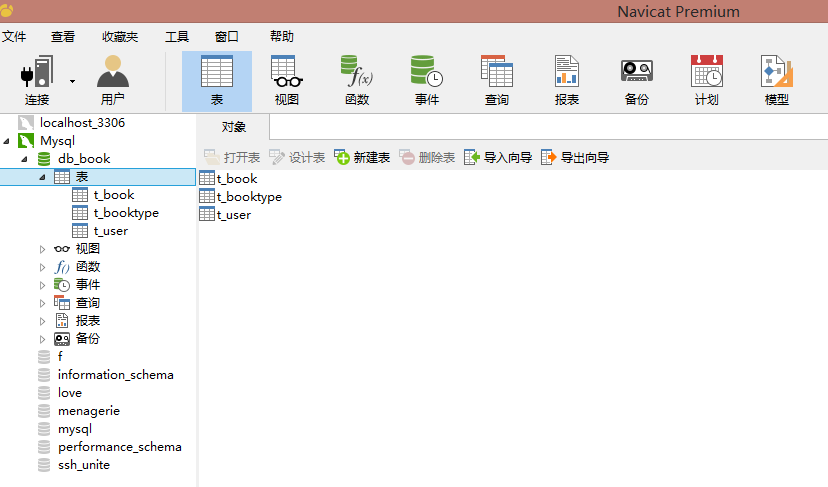
Task: Select t_book in the object list
Action: [237, 179]
